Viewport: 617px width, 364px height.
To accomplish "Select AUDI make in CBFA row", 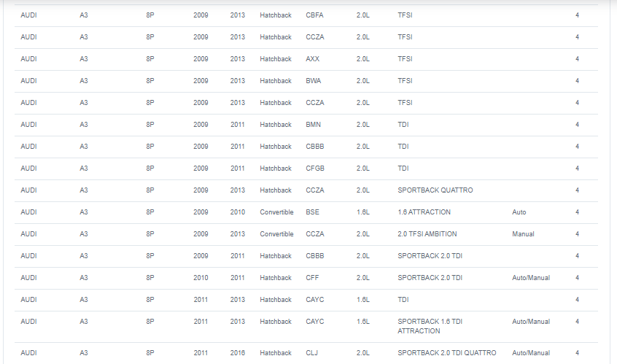I will (x=28, y=15).
